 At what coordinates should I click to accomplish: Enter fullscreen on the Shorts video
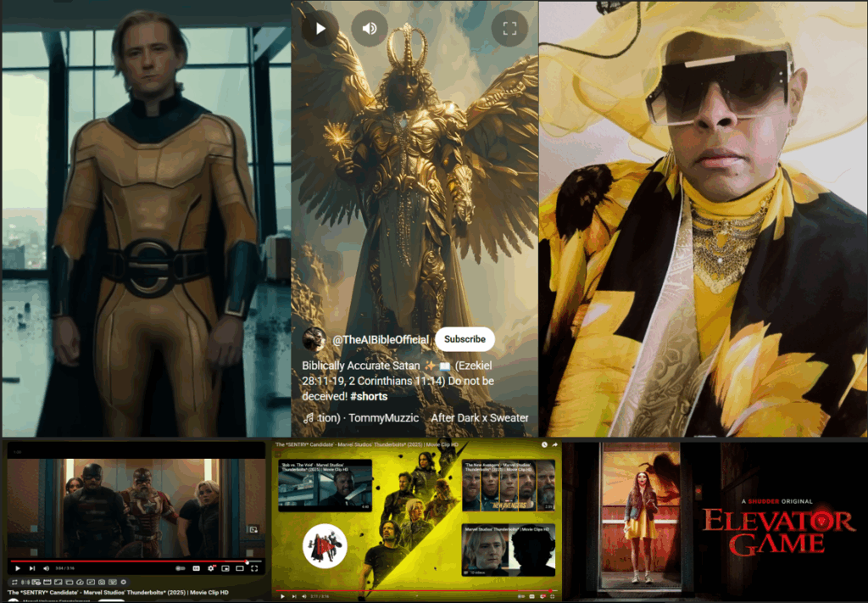(509, 28)
